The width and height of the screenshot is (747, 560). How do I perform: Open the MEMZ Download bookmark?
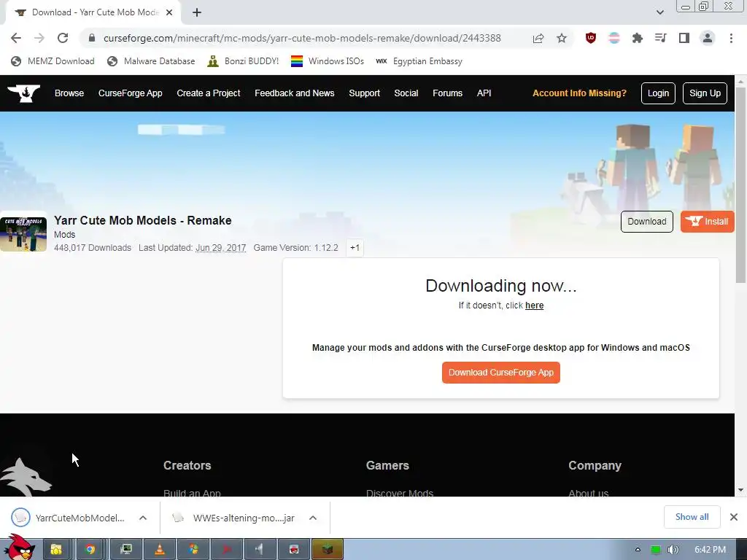coord(53,61)
